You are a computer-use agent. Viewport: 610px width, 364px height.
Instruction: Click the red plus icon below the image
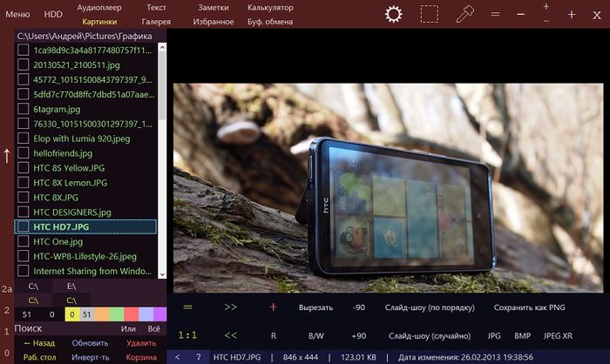tap(273, 307)
